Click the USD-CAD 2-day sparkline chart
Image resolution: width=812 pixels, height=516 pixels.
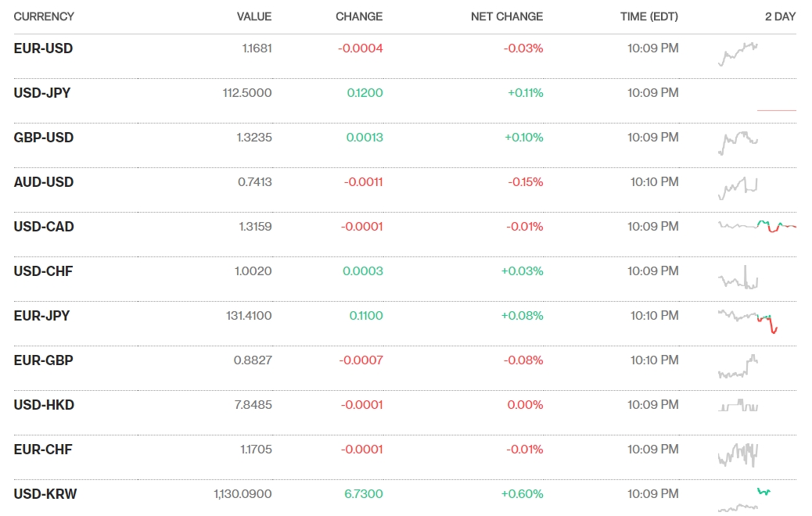[756, 226]
